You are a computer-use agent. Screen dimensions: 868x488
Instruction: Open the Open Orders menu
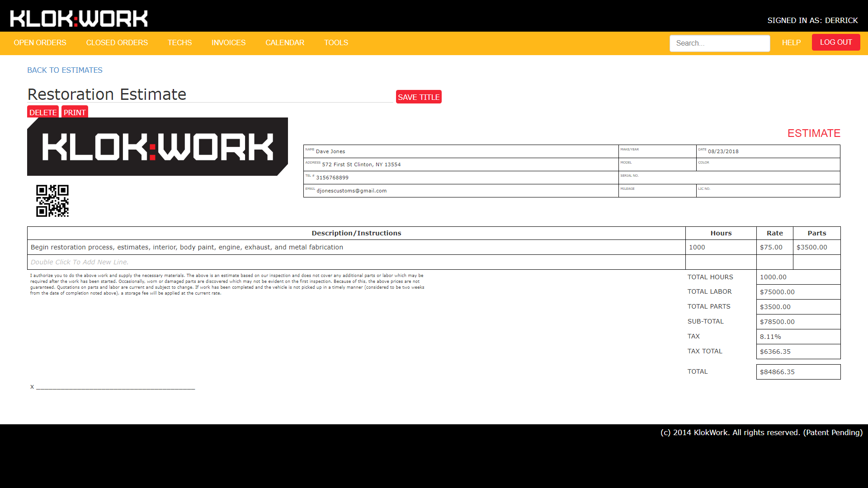coord(40,42)
